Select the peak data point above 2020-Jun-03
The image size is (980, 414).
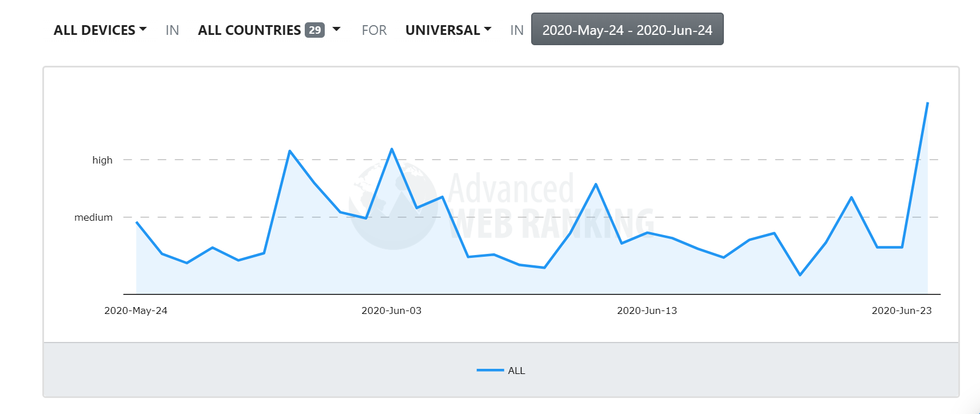click(392, 149)
